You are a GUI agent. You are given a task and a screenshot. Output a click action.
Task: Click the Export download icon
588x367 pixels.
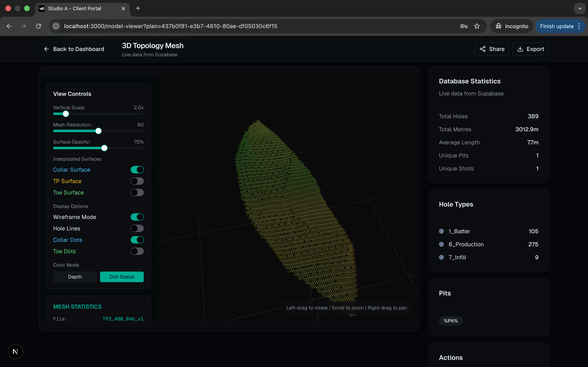[x=520, y=49]
